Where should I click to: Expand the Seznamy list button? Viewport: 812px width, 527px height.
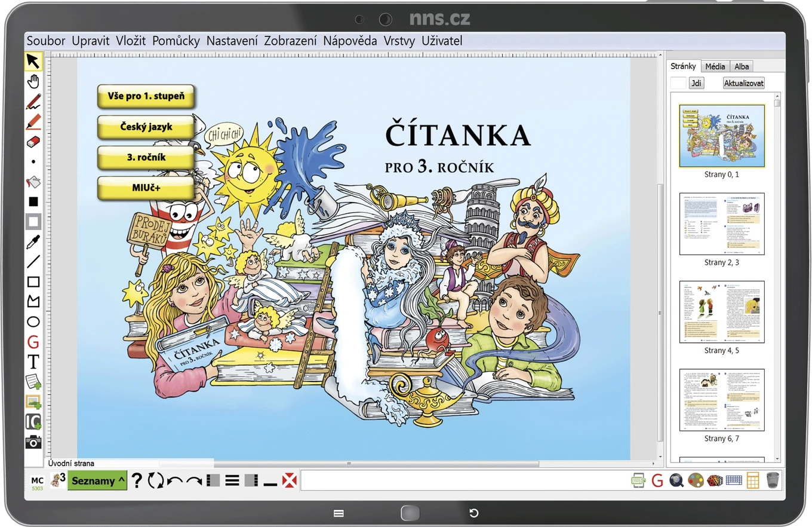(x=97, y=480)
